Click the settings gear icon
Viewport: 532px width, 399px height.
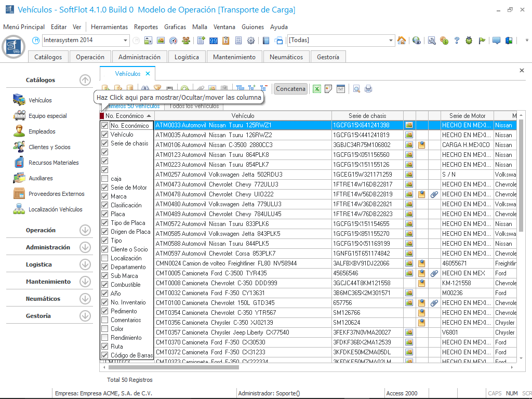point(251,41)
